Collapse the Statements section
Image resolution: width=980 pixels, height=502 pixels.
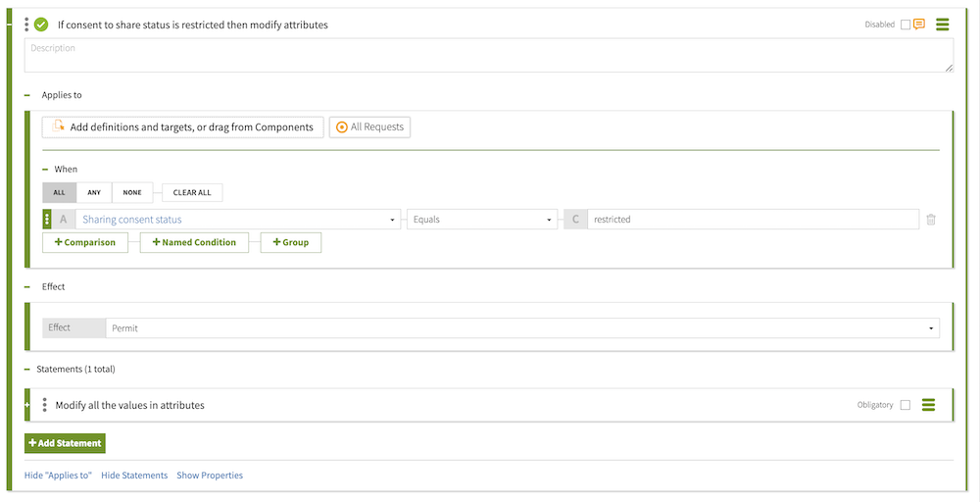(x=26, y=370)
